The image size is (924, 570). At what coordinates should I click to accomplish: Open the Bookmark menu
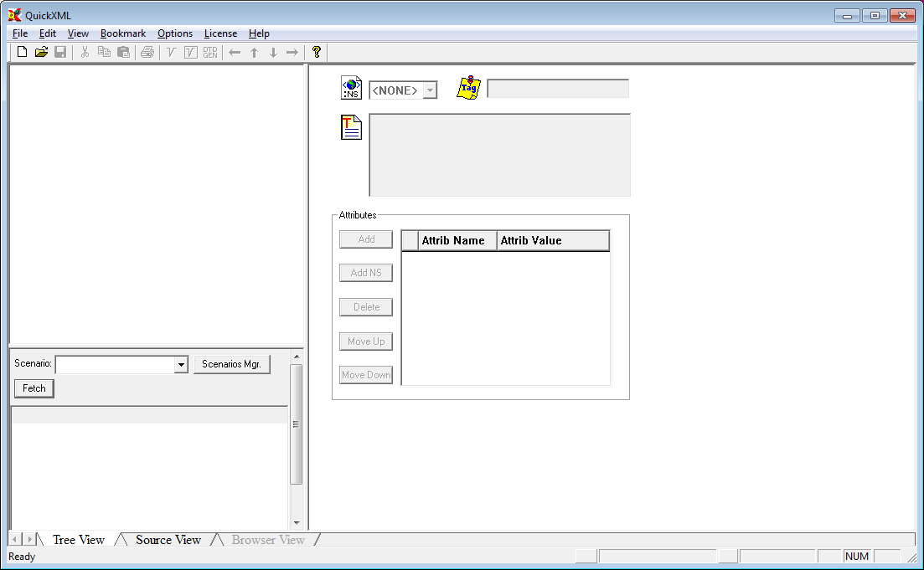[123, 33]
